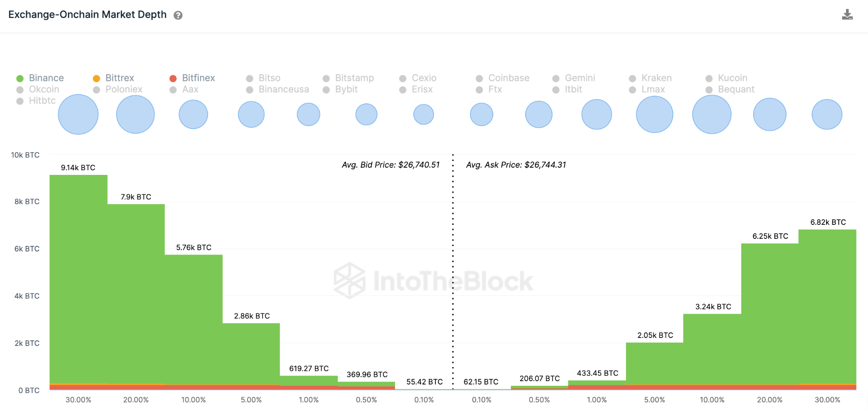The image size is (868, 415).
Task: Select the Poloniex legend text
Action: [123, 89]
